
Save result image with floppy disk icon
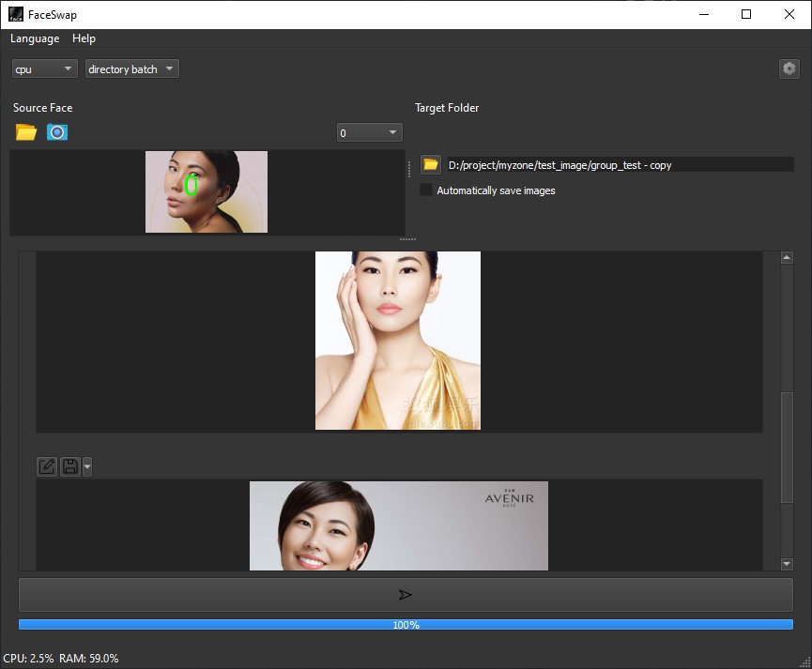pos(70,466)
